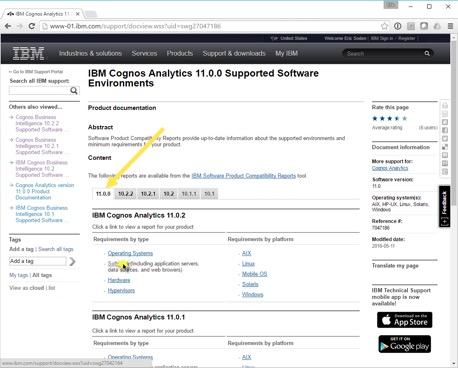Screen dimensions: 458x368
Task: Click the My tags link
Action: click(x=18, y=275)
